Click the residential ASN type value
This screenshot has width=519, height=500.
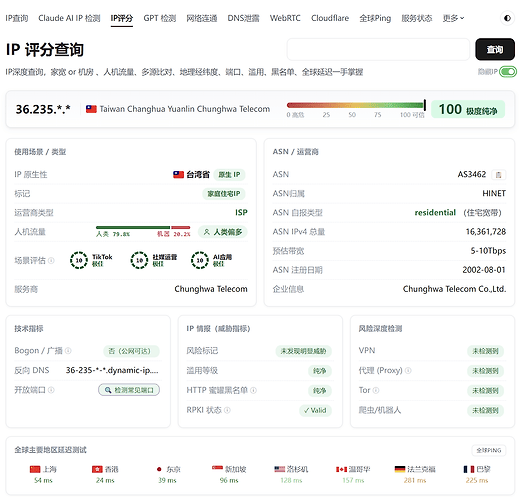pos(435,213)
